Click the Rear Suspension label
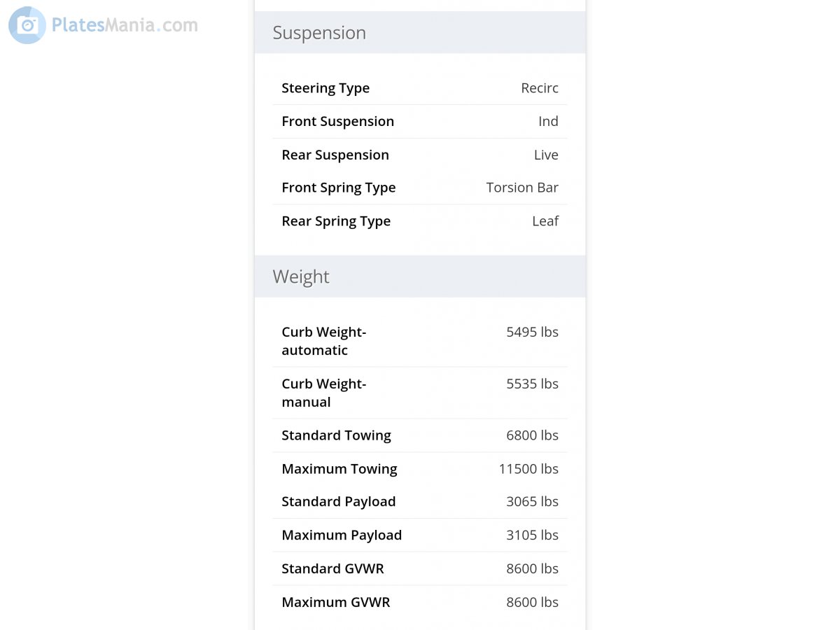Image resolution: width=840 pixels, height=630 pixels. (x=335, y=155)
